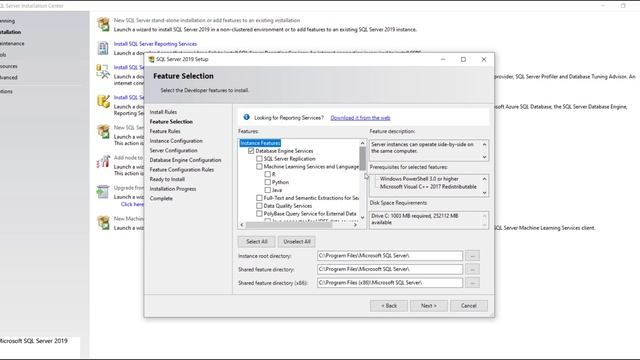640x360 pixels.
Task: Click the Install SQL Server Reporting Services icon
Action: coord(103,48)
